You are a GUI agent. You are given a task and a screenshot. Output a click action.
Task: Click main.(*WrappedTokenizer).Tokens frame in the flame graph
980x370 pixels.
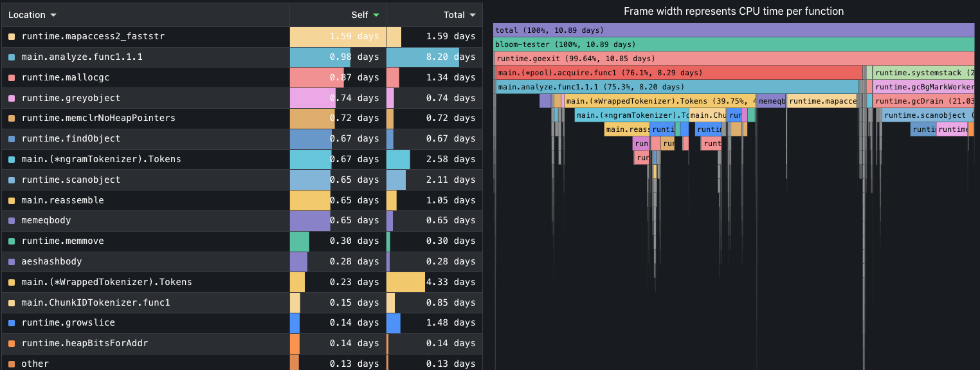(x=660, y=101)
